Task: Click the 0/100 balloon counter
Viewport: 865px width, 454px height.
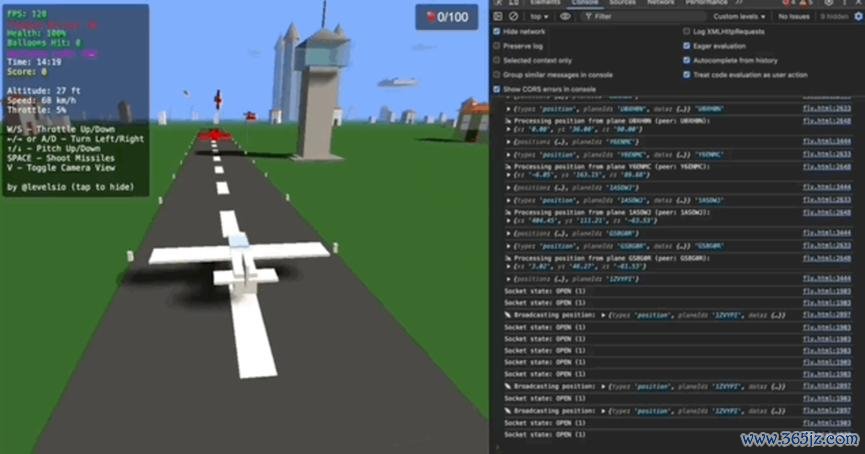Action: [447, 18]
